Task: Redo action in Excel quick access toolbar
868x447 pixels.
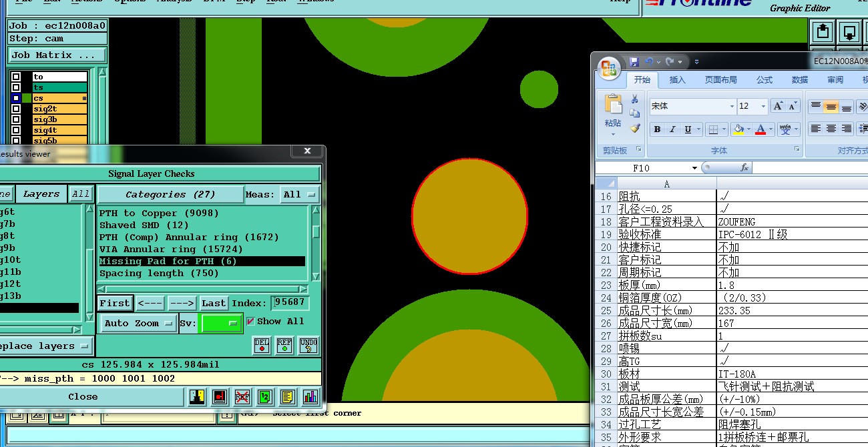Action: coord(670,61)
